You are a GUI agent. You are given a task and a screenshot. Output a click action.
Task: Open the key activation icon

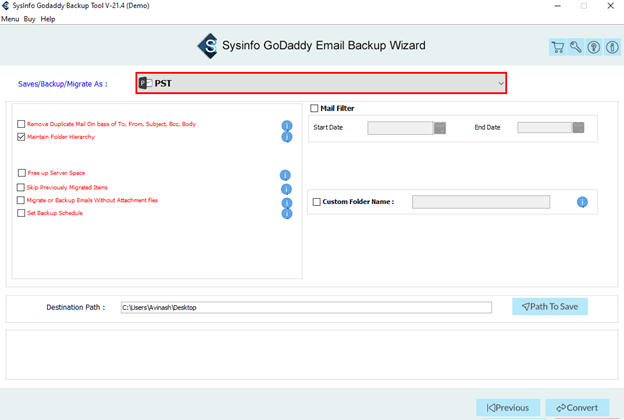click(575, 47)
